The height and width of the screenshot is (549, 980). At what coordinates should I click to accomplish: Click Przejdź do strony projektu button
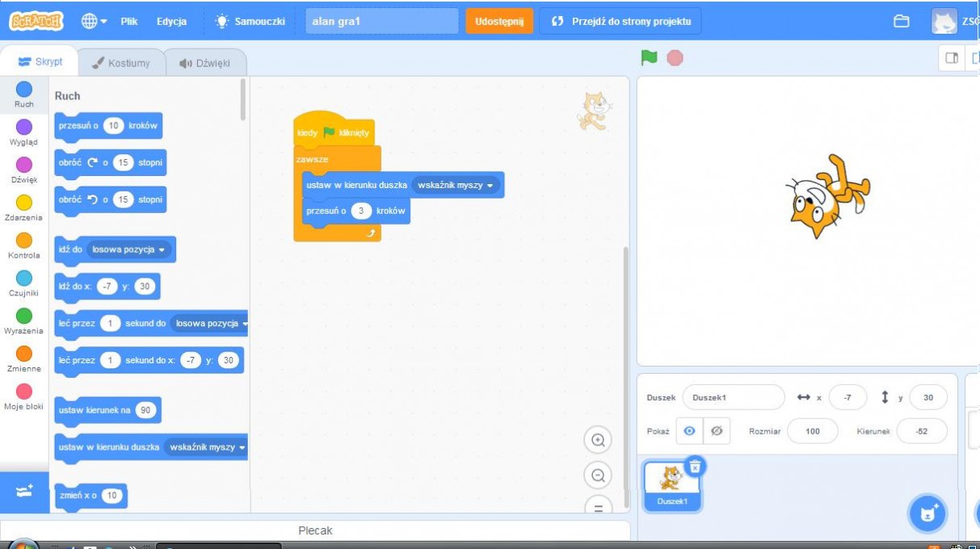click(x=620, y=22)
